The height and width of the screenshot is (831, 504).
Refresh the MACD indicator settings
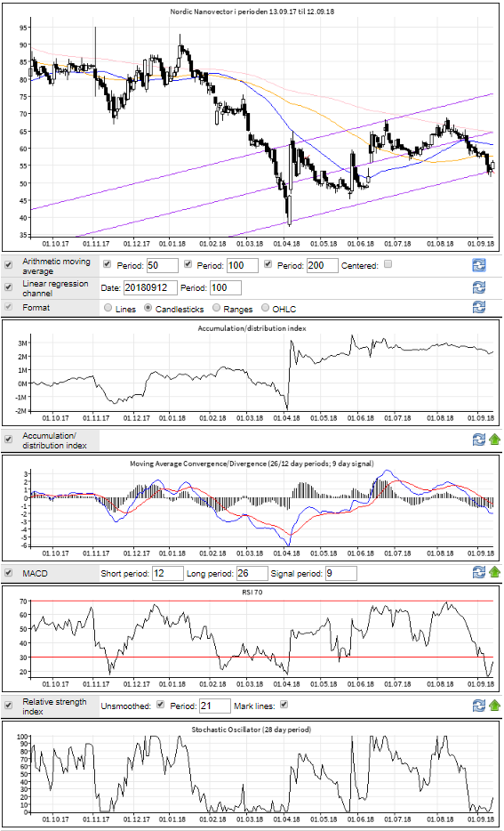(479, 573)
